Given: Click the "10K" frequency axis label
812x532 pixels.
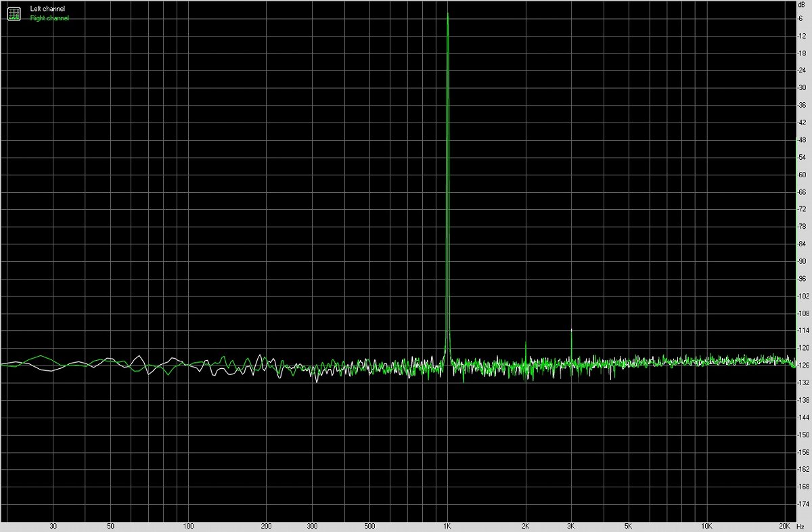Looking at the screenshot, I should coord(706,527).
